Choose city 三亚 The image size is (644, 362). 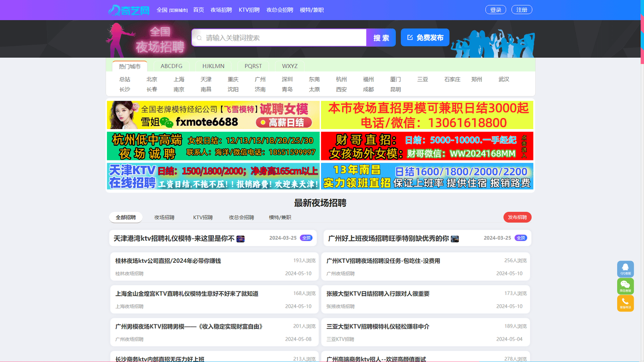pyautogui.click(x=423, y=79)
